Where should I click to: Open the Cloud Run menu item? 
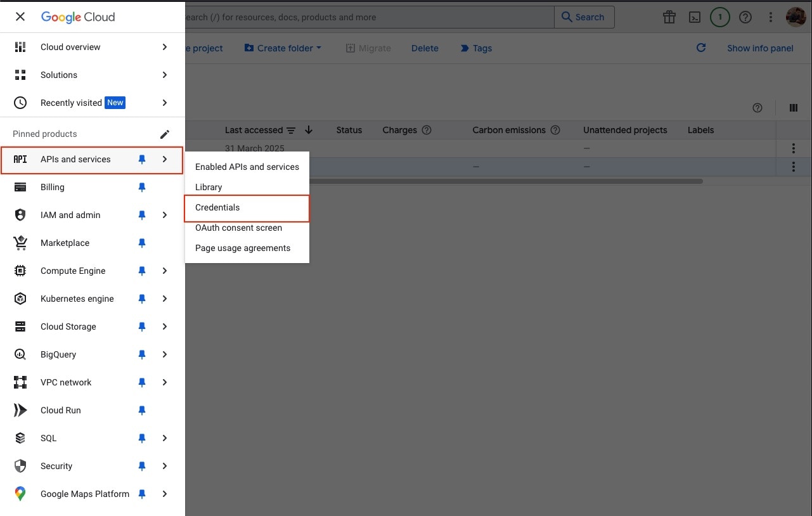93,410
